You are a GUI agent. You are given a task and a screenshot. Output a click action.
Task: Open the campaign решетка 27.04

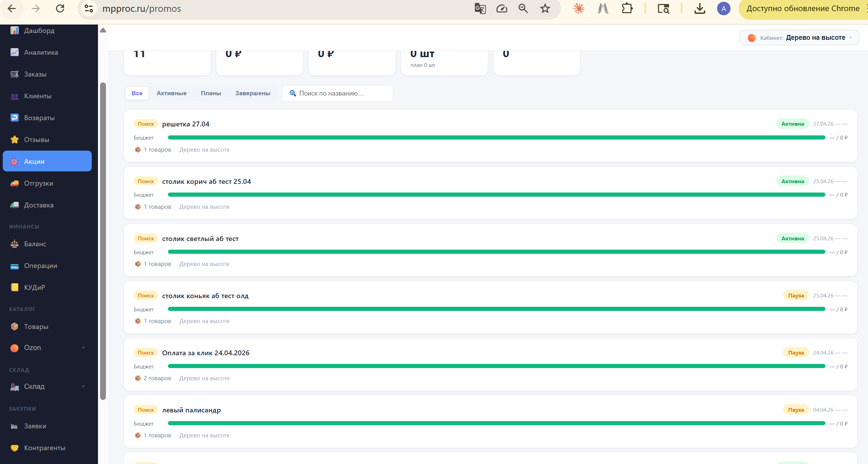pyautogui.click(x=186, y=124)
